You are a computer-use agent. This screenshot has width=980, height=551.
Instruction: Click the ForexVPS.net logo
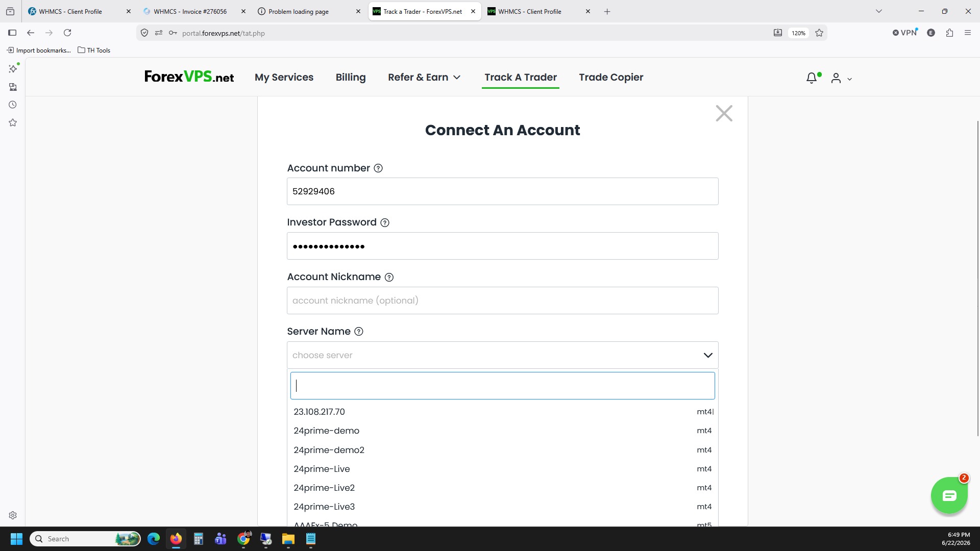[x=189, y=77]
